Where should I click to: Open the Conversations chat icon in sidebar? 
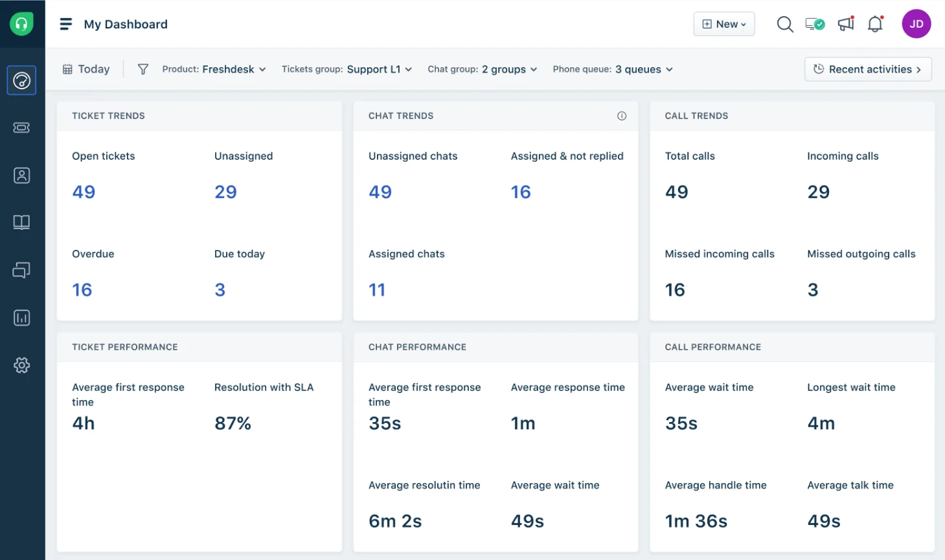click(21, 270)
